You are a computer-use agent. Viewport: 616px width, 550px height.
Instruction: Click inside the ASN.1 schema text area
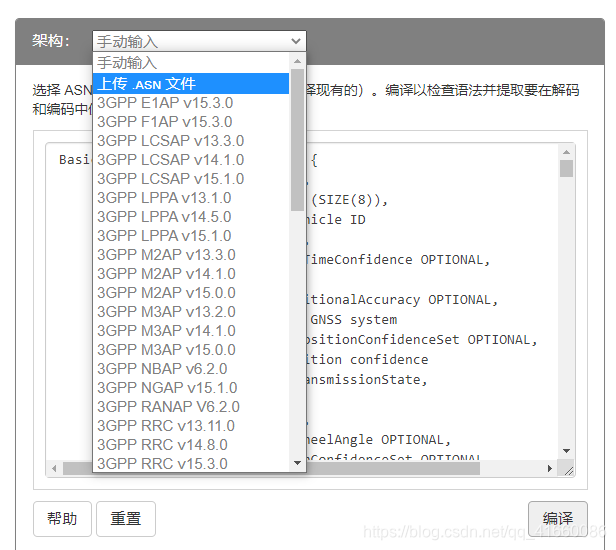(x=310, y=310)
